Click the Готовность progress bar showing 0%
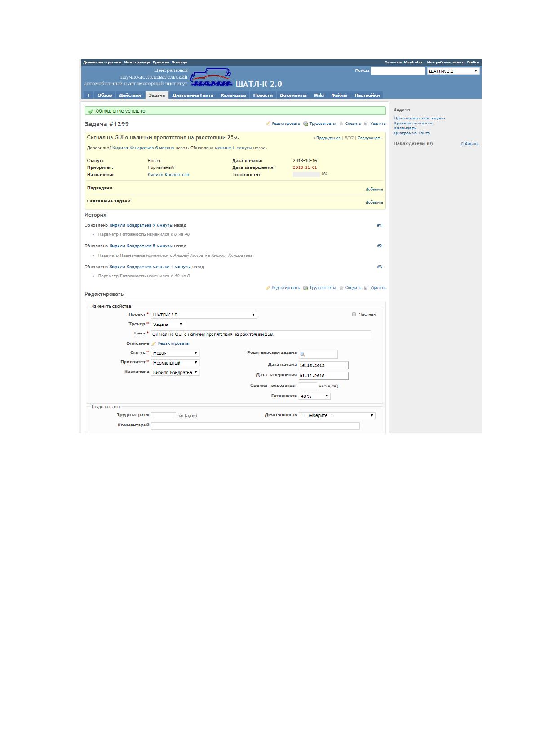Screen dimensions: 535x756 tap(306, 174)
